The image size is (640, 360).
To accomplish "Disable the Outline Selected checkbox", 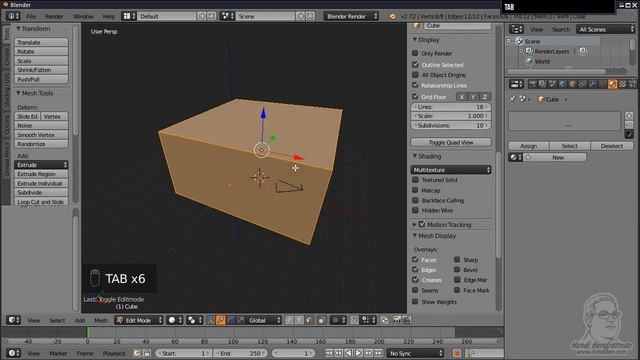I will [415, 64].
